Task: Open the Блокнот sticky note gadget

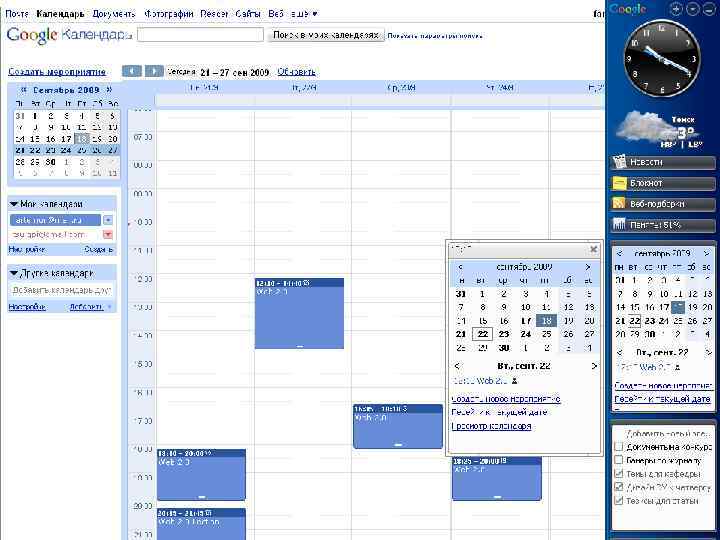Action: tap(663, 183)
